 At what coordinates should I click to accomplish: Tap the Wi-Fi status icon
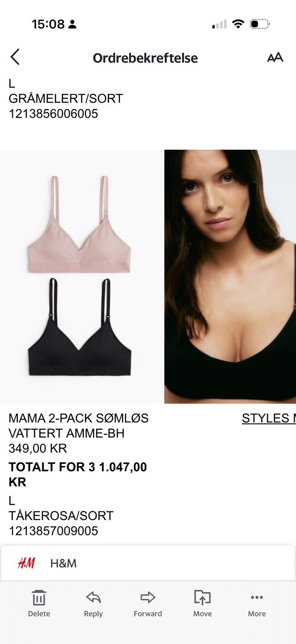pos(238,24)
